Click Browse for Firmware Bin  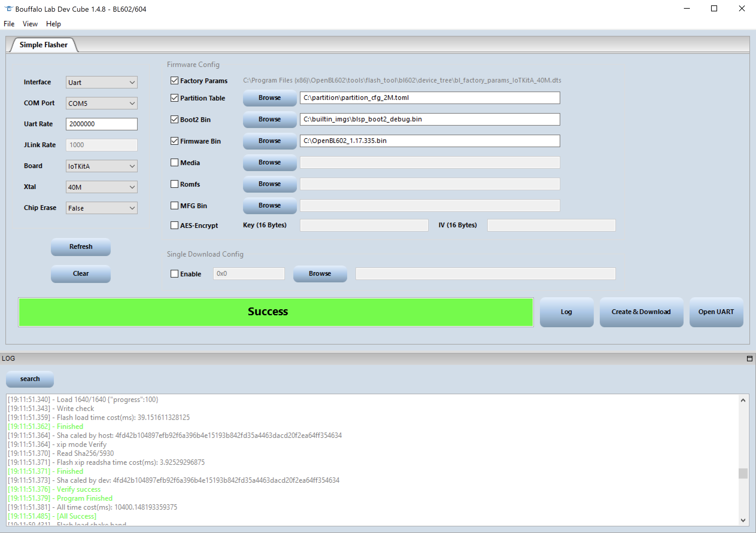click(x=270, y=141)
